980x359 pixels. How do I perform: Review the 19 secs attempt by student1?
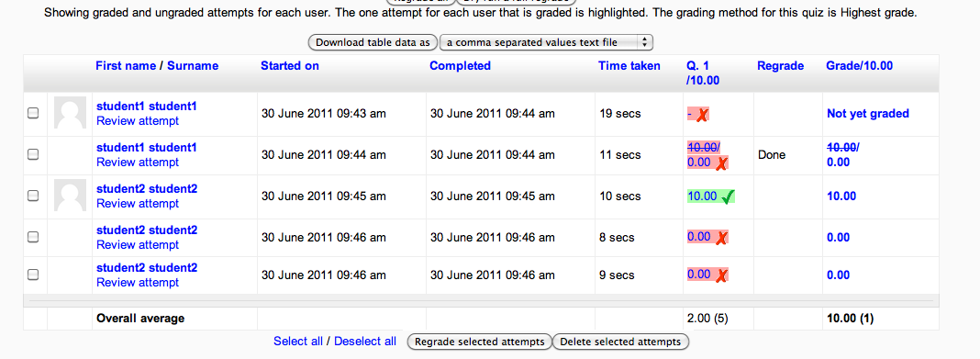tap(138, 120)
